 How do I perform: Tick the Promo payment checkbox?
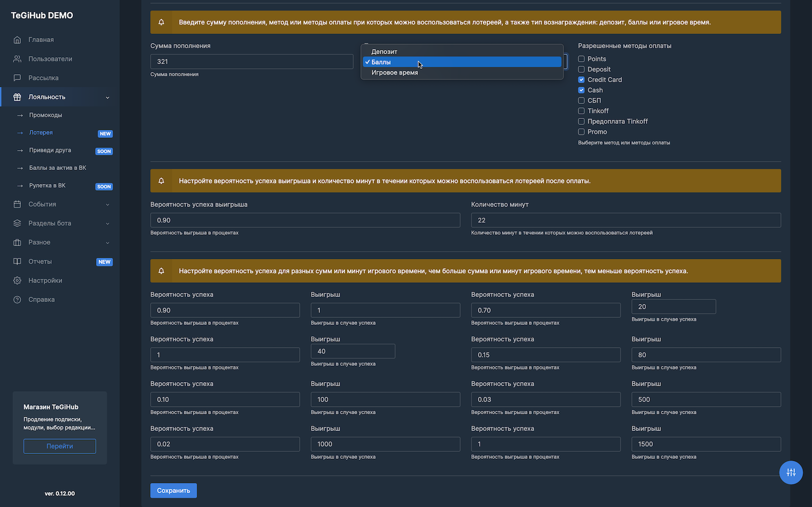pyautogui.click(x=581, y=132)
